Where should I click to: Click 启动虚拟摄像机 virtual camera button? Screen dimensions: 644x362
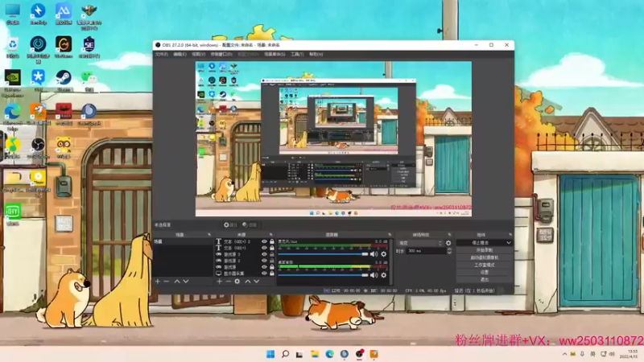click(x=485, y=257)
